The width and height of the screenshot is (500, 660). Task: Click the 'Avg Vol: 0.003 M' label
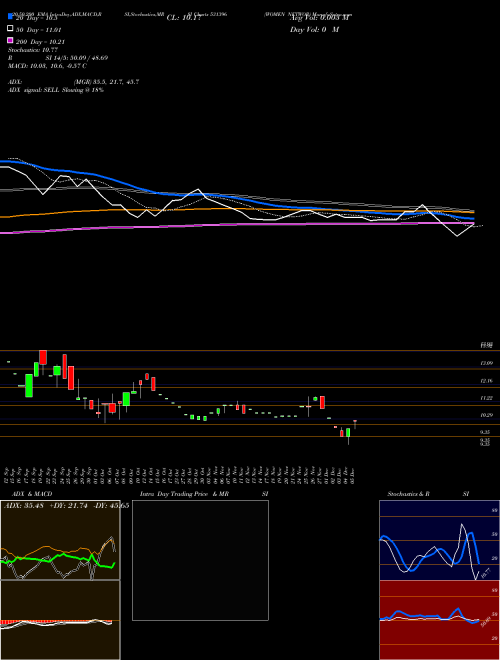point(320,18)
